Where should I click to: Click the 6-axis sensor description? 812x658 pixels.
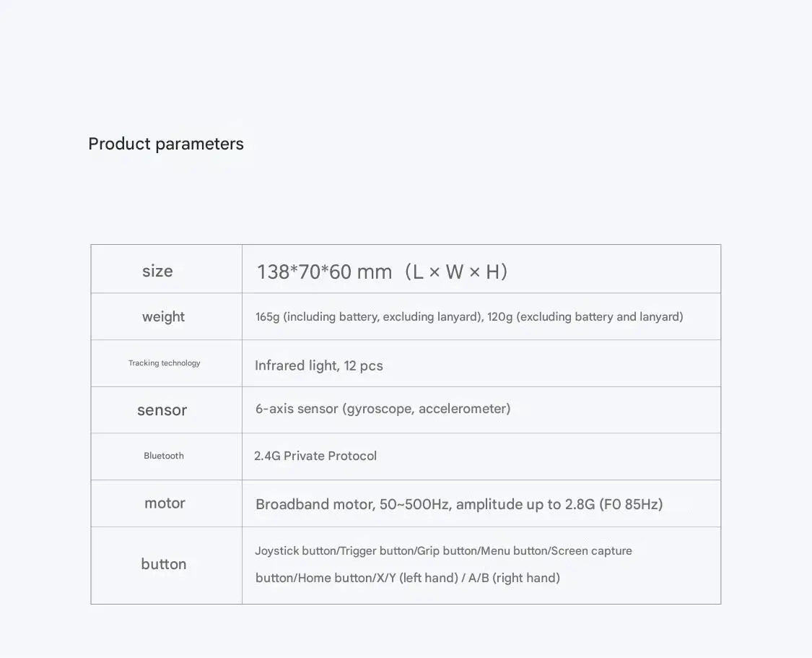coord(383,409)
